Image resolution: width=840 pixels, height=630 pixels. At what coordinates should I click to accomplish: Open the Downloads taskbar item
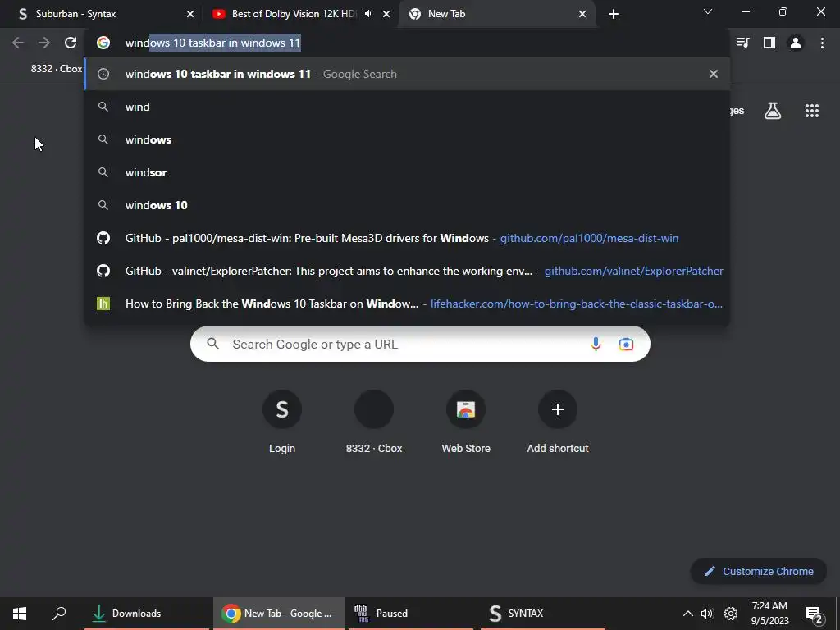click(x=146, y=614)
